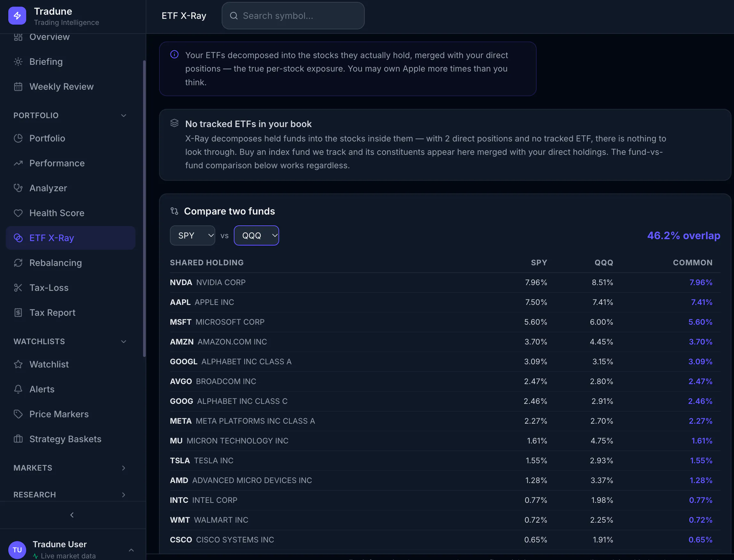734x560 pixels.
Task: Go to ETF X-Ray in the sidebar
Action: [x=71, y=238]
